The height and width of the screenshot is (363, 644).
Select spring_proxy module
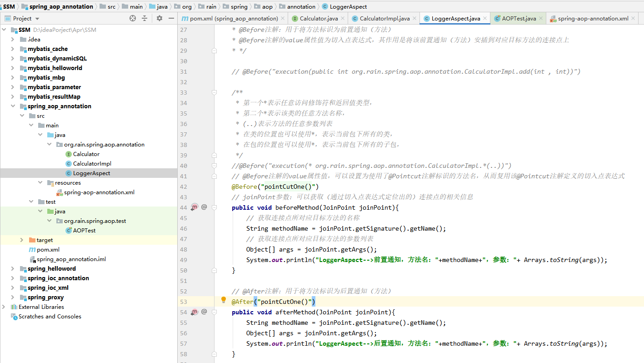(45, 297)
